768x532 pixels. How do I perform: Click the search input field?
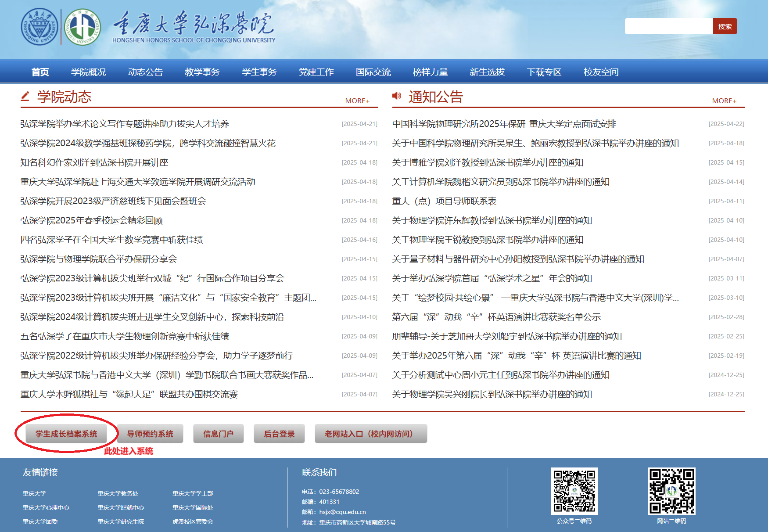(669, 26)
